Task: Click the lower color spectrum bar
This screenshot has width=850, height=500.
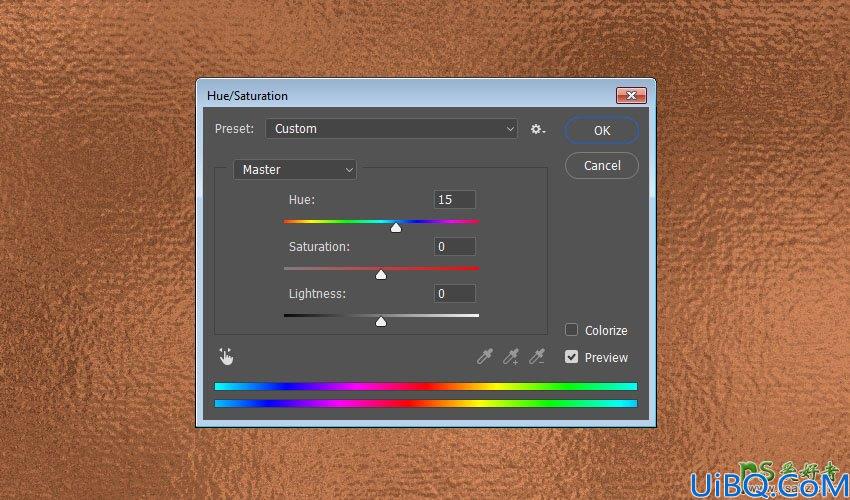Action: 426,403
